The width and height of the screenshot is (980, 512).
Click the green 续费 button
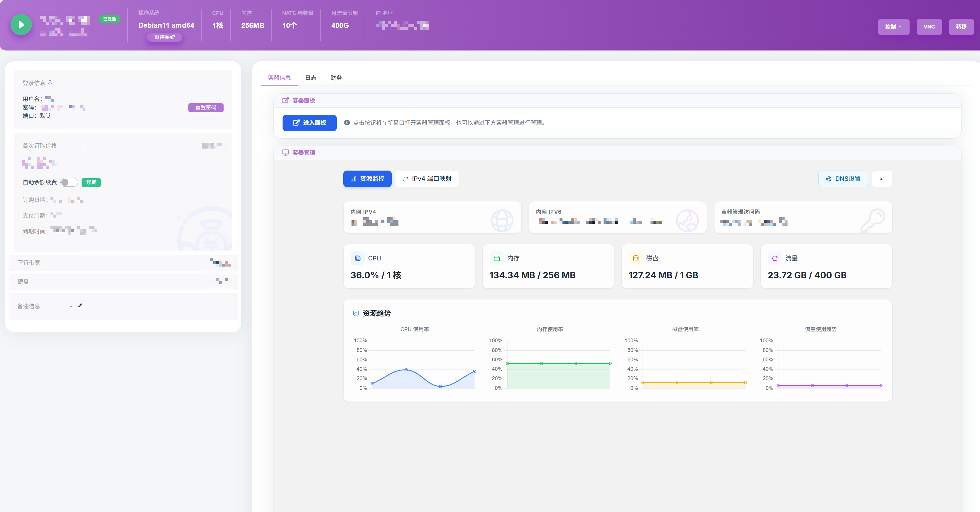91,182
